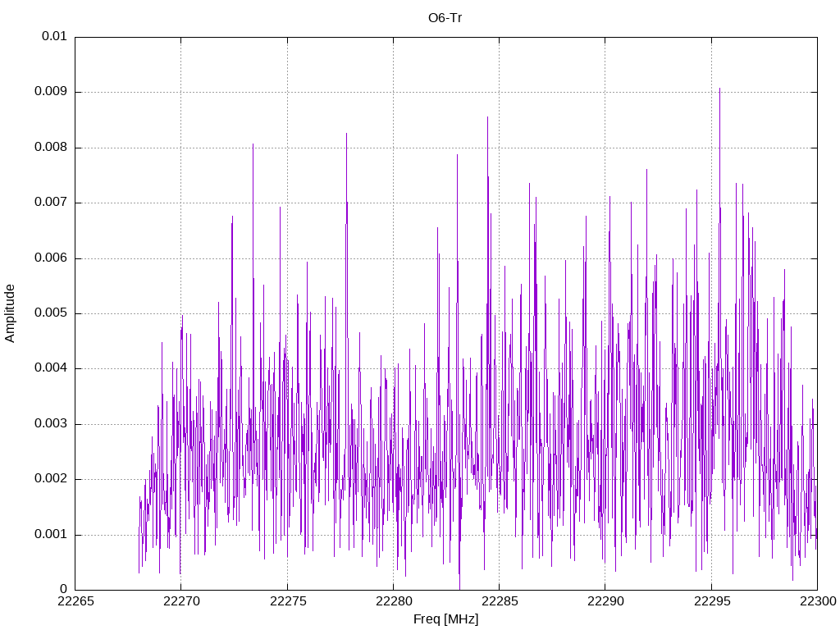Click the x-axis tick label 22295

point(712,601)
